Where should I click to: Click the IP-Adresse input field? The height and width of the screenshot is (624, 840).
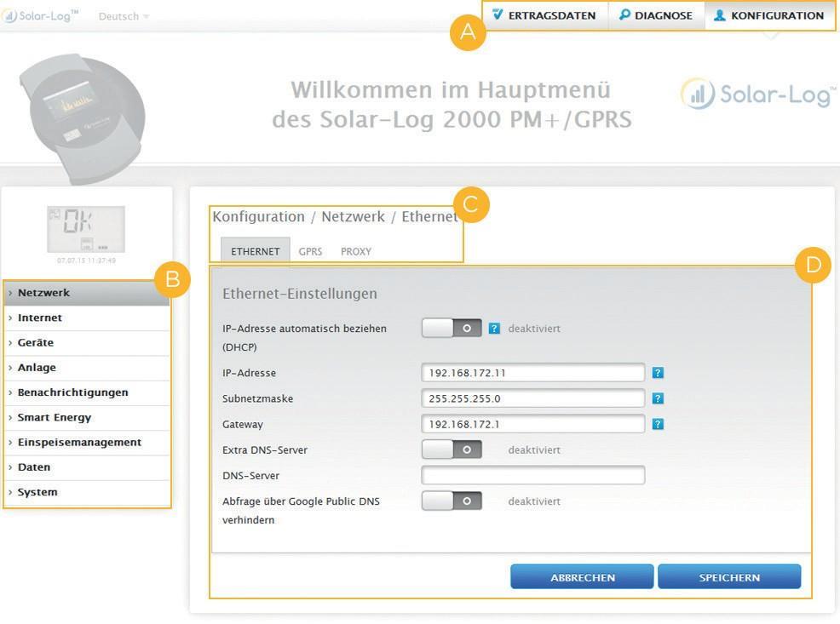[x=533, y=373]
